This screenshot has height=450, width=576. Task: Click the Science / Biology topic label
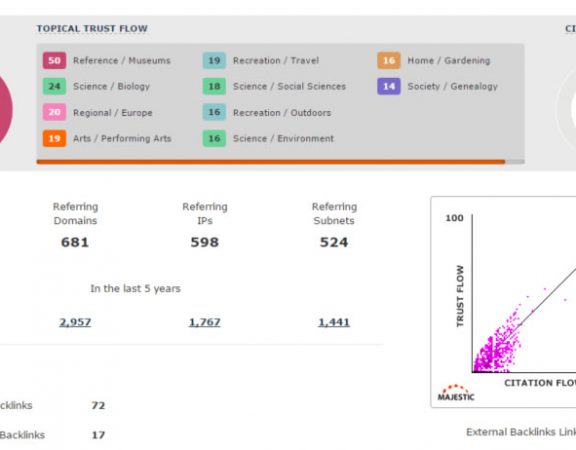(111, 86)
